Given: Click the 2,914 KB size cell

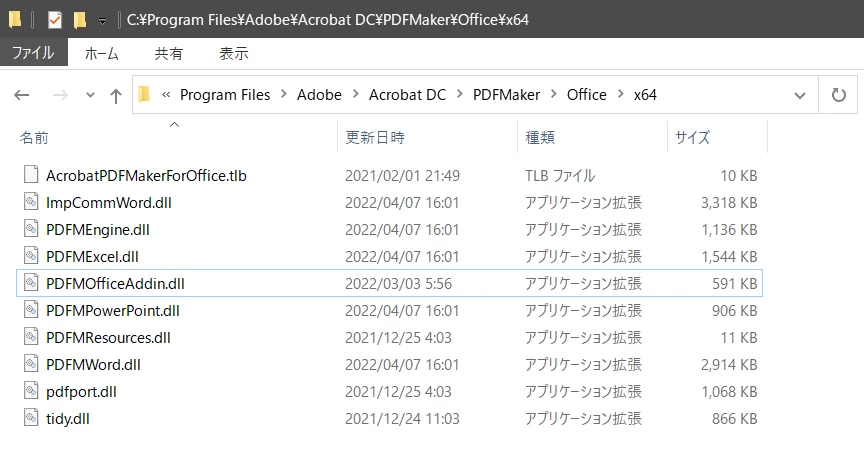Looking at the screenshot, I should pyautogui.click(x=729, y=365).
